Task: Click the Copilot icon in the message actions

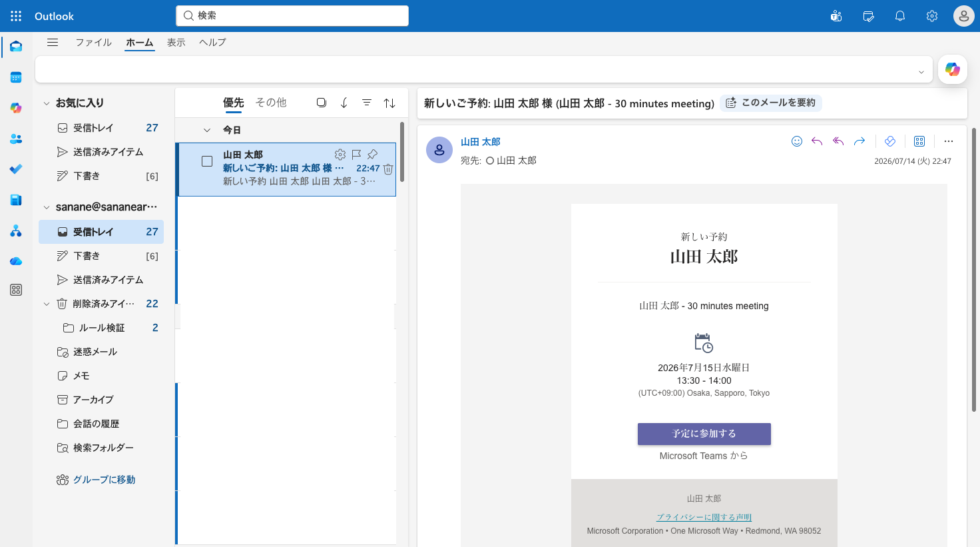Action: coord(890,141)
